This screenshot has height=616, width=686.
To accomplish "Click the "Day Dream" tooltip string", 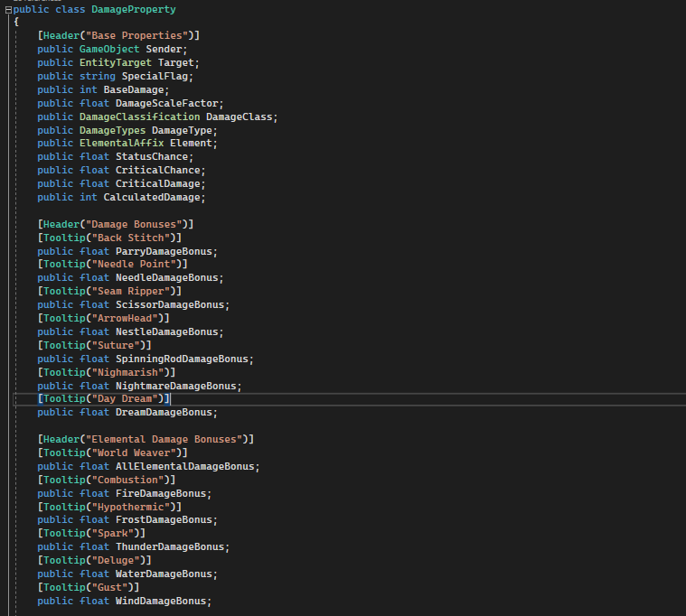I will pyautogui.click(x=125, y=398).
